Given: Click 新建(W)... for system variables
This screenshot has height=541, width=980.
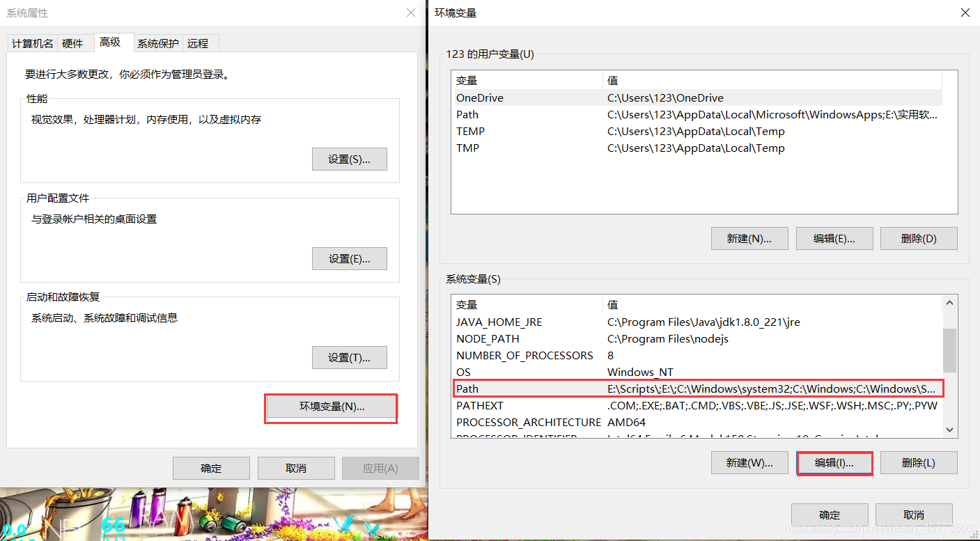Looking at the screenshot, I should click(749, 463).
